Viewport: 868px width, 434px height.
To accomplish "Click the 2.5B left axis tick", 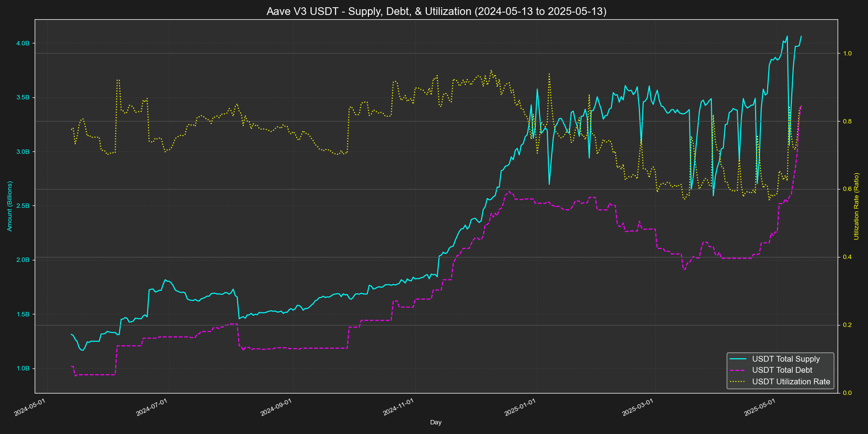I will click(x=23, y=206).
